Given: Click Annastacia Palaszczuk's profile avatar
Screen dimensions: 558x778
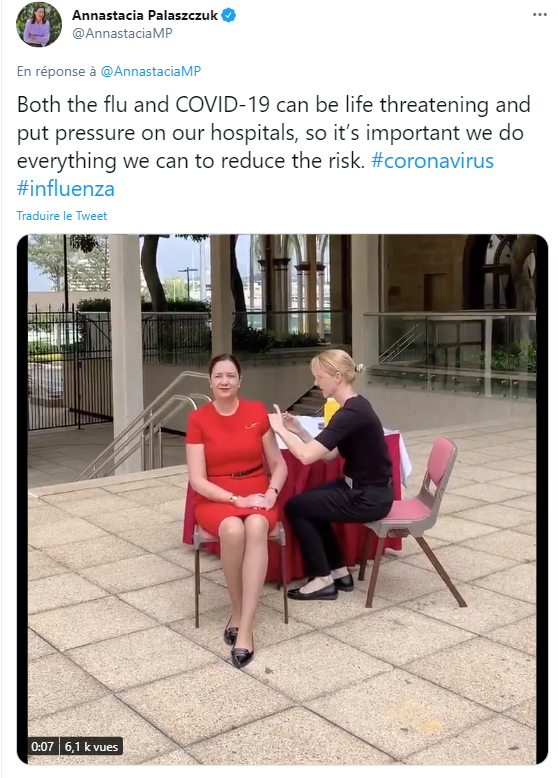Looking at the screenshot, I should point(39,24).
